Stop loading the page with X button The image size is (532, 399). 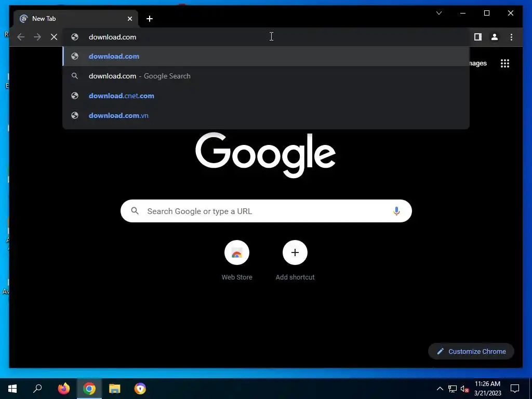(54, 37)
